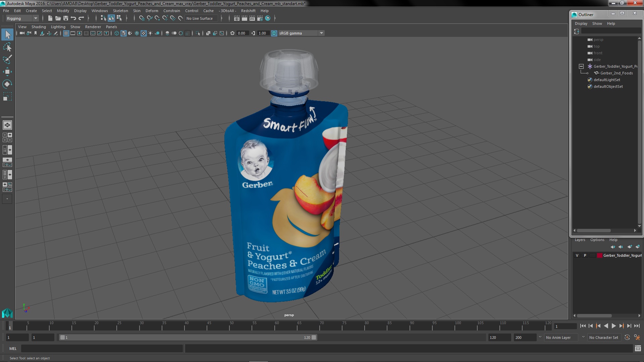
Task: Open the sRGB gamma view transform dropdown
Action: tap(321, 33)
